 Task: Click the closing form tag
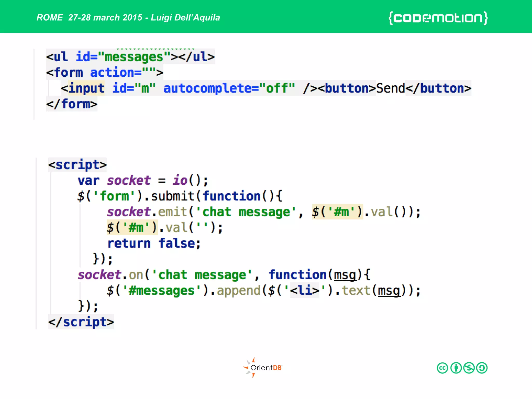(x=72, y=104)
